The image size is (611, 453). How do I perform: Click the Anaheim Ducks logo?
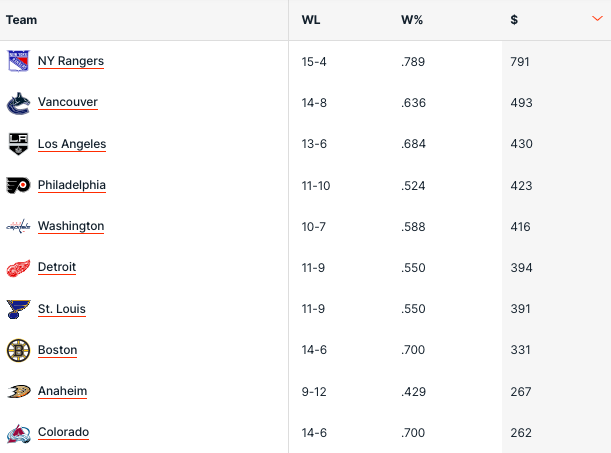[x=19, y=391]
